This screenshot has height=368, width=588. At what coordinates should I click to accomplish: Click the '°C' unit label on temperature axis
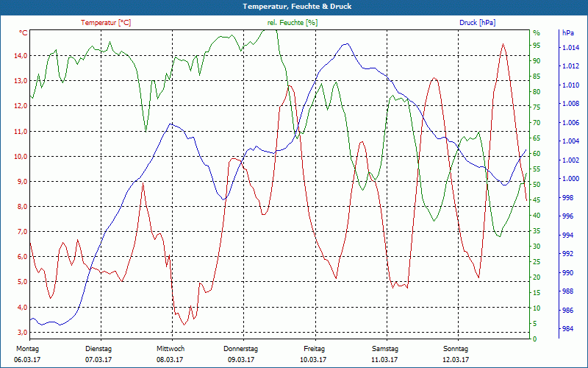coord(24,32)
